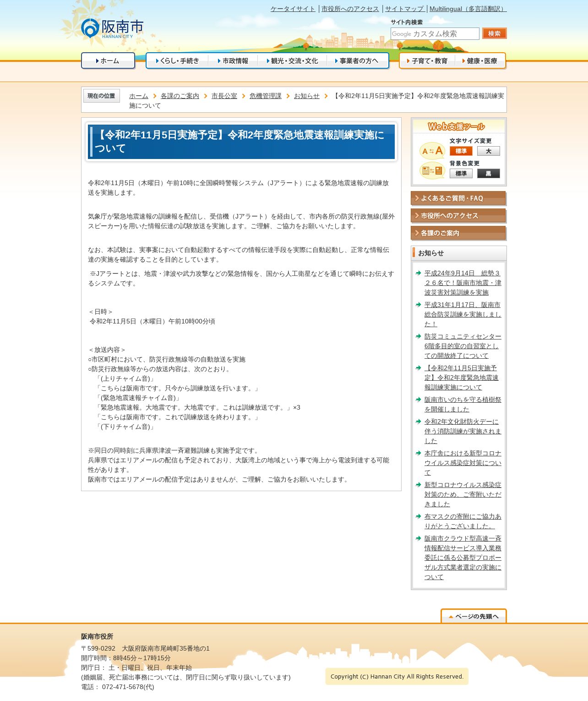Click the background color change icon
This screenshot has width=588, height=701.
tap(432, 171)
